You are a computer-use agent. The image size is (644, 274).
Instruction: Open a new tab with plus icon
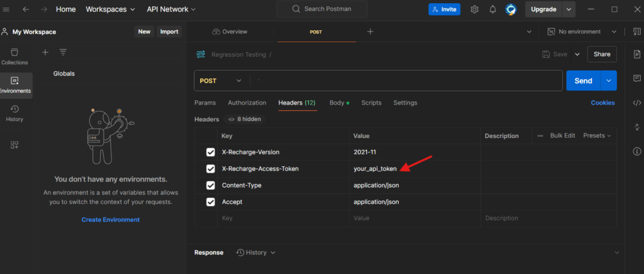pyautogui.click(x=370, y=31)
